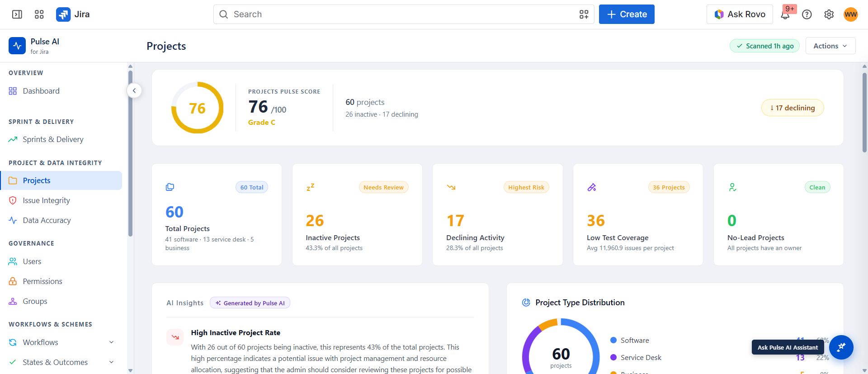Screen dimensions: 868x374
Task: Click "All projects have an owner" text
Action: [x=764, y=248]
